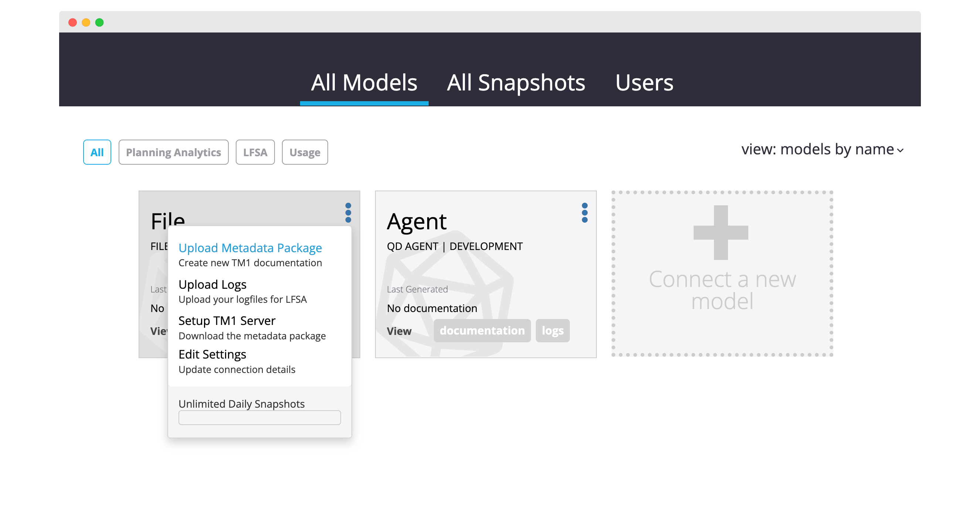
Task: Click the red close window button
Action: [72, 23]
